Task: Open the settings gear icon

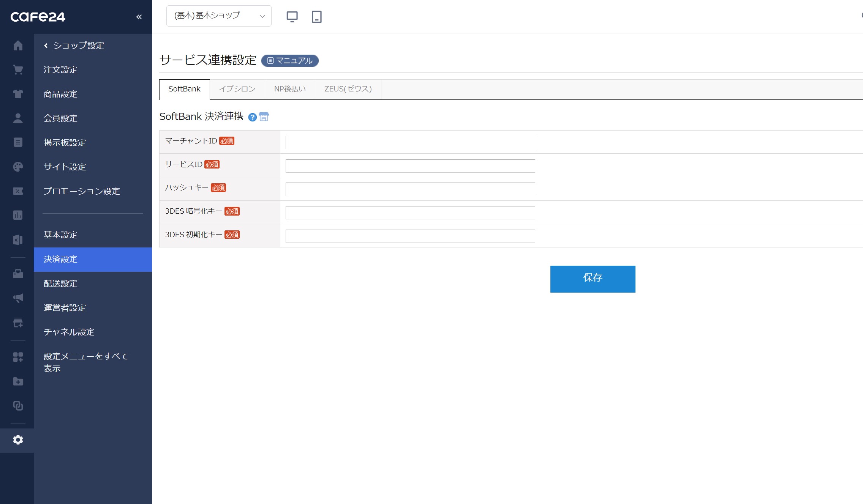Action: 18,440
